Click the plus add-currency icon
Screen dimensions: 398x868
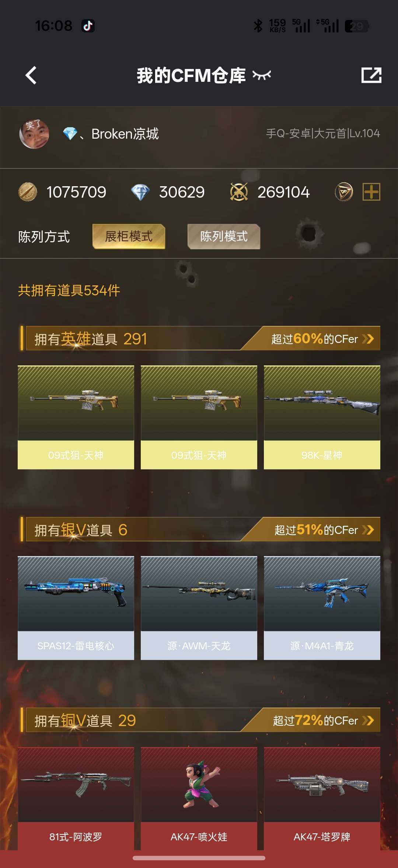point(371,192)
